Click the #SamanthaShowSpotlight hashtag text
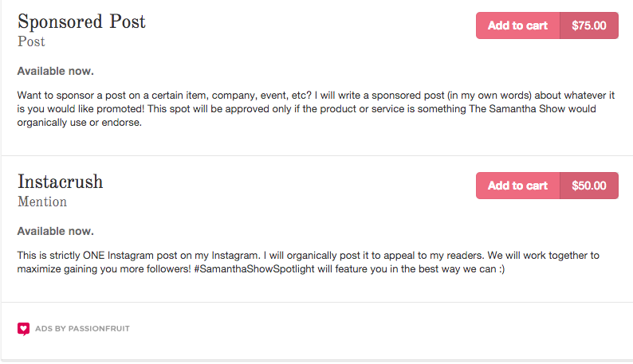Screen dimensions: 633x364 (x=254, y=269)
